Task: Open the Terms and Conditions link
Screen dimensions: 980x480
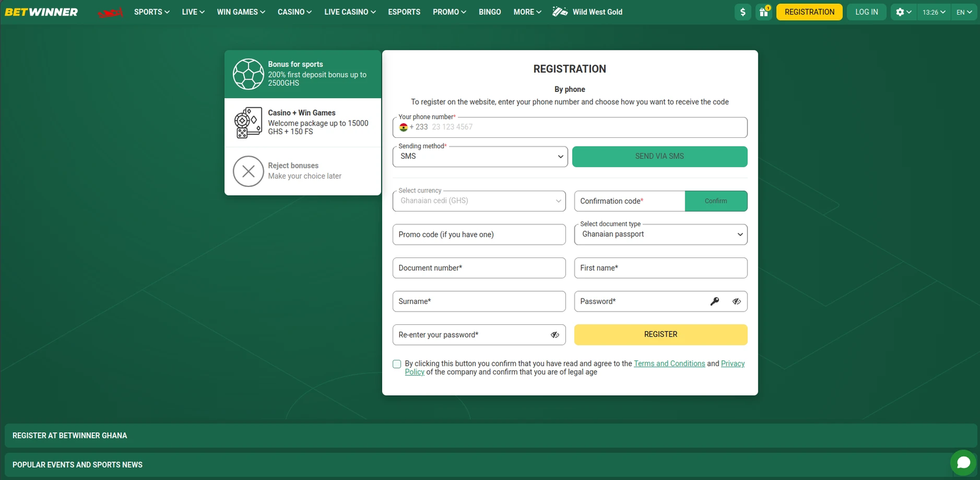Action: point(669,364)
